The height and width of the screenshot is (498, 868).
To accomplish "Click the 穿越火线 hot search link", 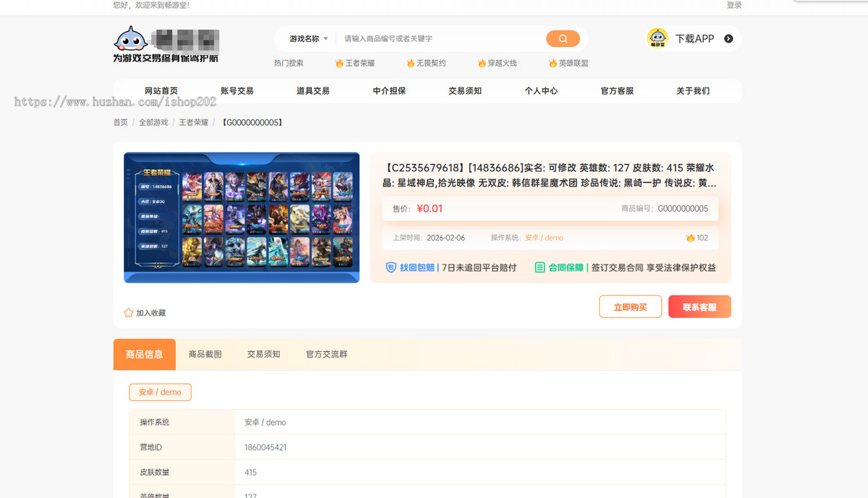I will point(502,64).
